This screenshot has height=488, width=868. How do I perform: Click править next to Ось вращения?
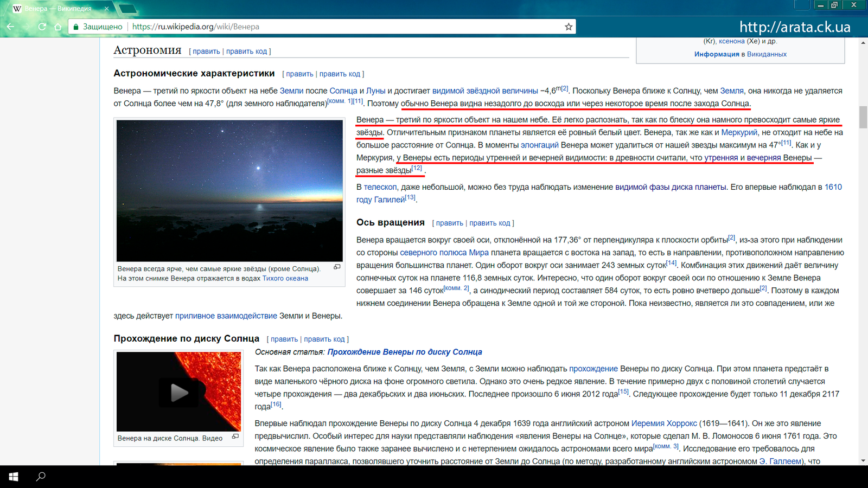(450, 223)
